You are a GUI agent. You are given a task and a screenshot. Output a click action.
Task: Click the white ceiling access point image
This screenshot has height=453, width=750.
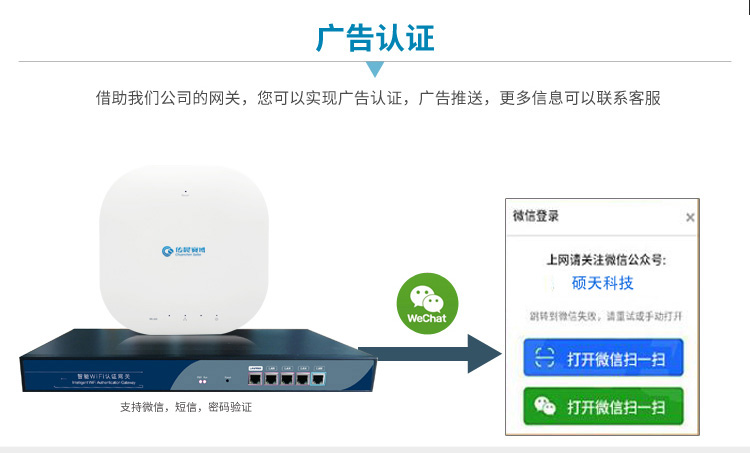point(184,250)
